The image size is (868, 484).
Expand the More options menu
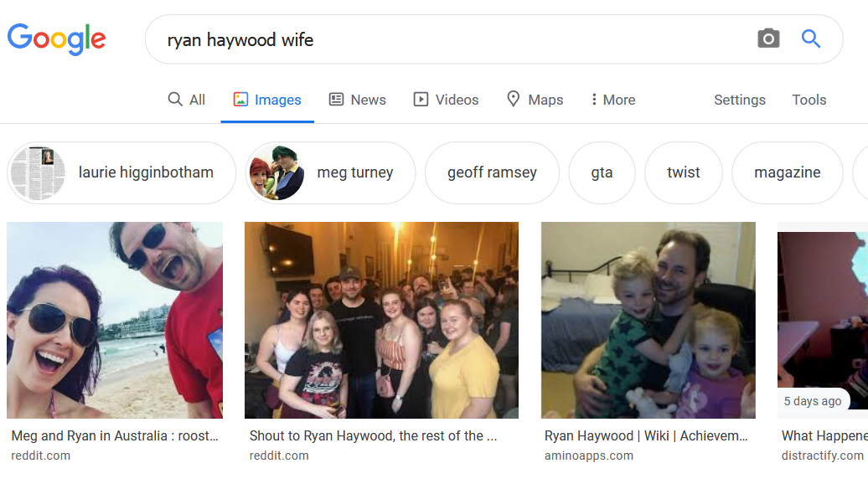(613, 100)
